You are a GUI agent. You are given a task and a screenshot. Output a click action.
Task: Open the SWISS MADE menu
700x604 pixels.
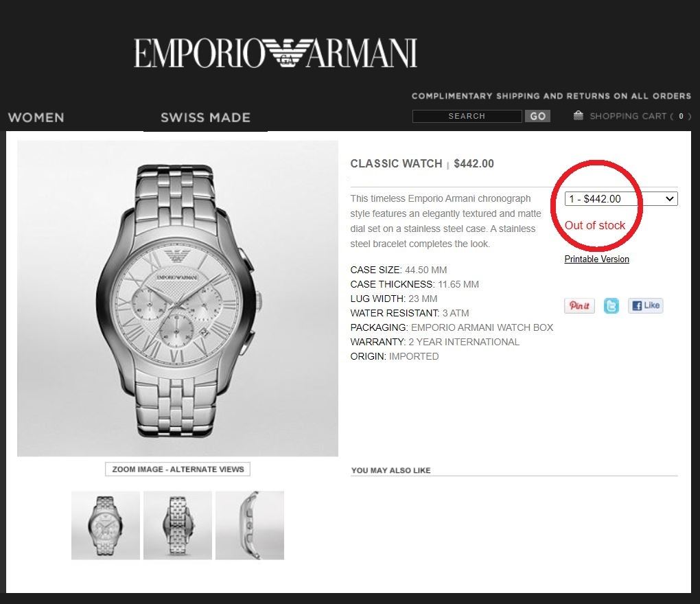click(x=205, y=117)
